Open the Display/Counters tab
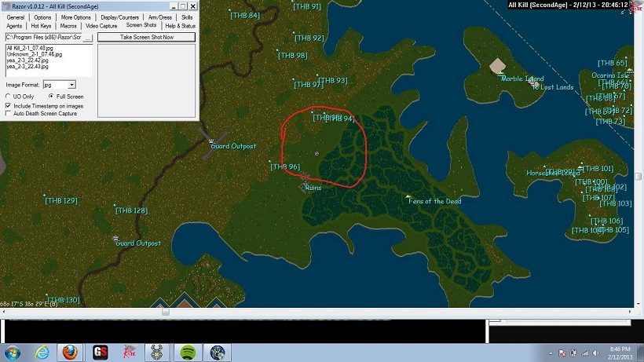Viewport: 644px width, 362px height. point(119,17)
